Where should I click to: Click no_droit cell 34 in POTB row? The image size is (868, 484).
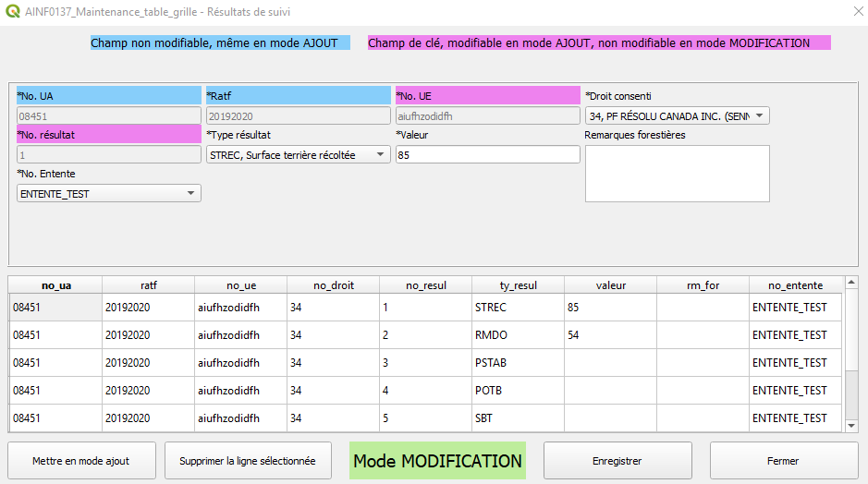(334, 391)
